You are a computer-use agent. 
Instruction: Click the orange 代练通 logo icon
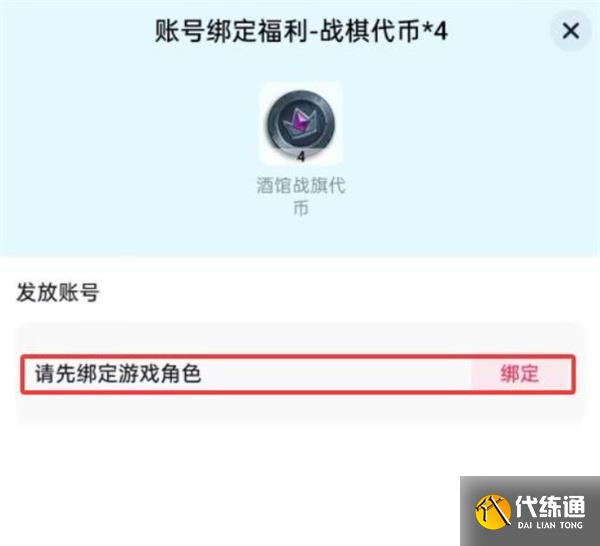pos(493,512)
